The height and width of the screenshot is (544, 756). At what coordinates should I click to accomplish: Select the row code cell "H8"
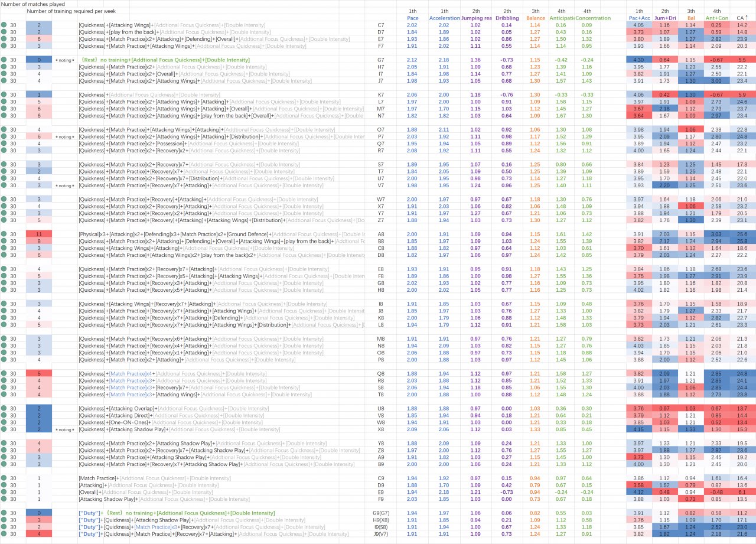tap(381, 290)
